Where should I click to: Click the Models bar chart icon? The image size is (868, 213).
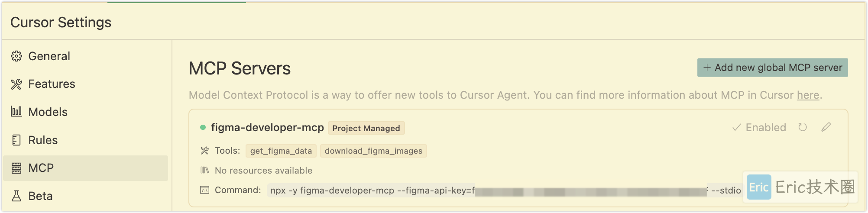tap(16, 112)
